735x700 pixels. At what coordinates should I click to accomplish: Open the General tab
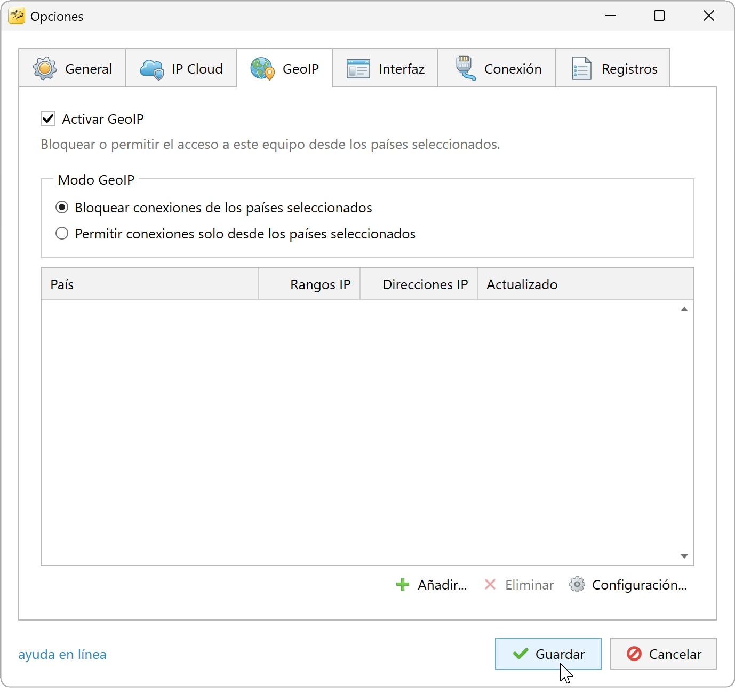(72, 68)
